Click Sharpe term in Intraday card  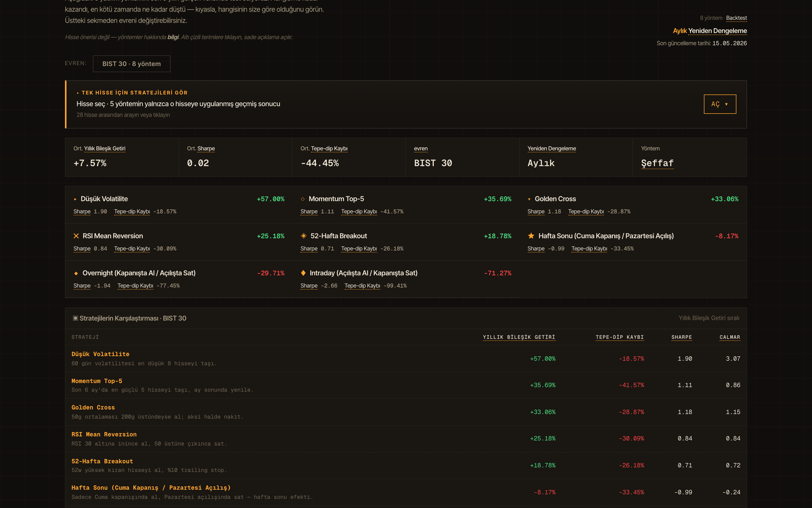point(309,286)
